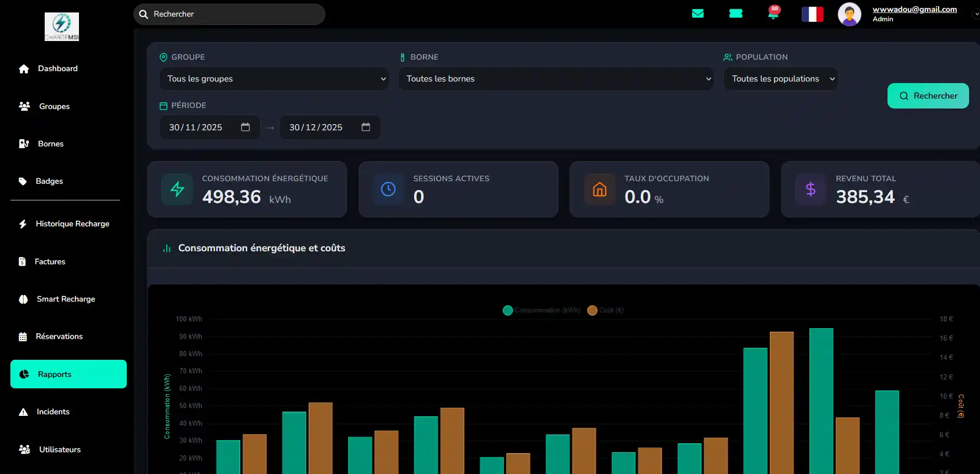Go to Historique Recharge menu item
Screen dimensions: 980x474
(72, 224)
